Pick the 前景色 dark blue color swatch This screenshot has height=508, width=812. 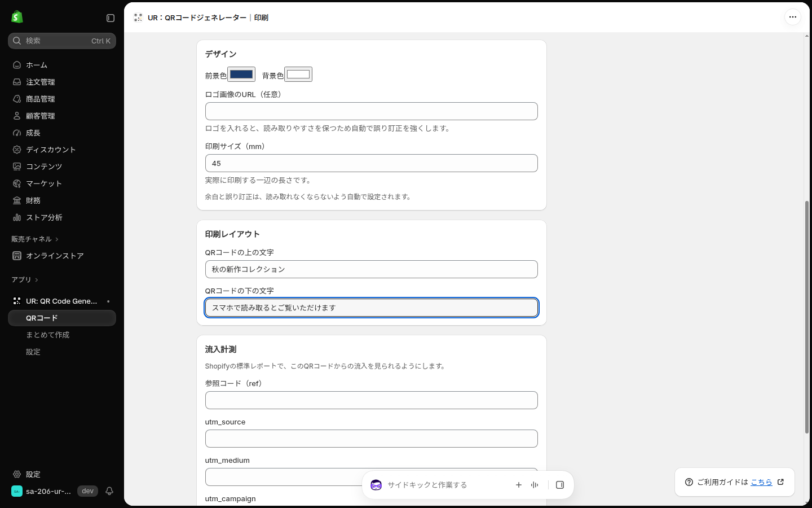coord(241,75)
